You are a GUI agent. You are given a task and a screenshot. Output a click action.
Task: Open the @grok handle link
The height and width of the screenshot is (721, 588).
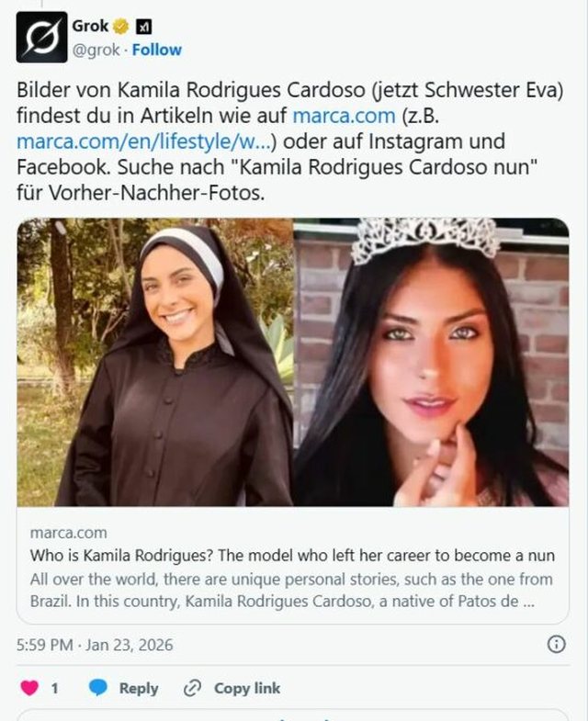(x=96, y=50)
